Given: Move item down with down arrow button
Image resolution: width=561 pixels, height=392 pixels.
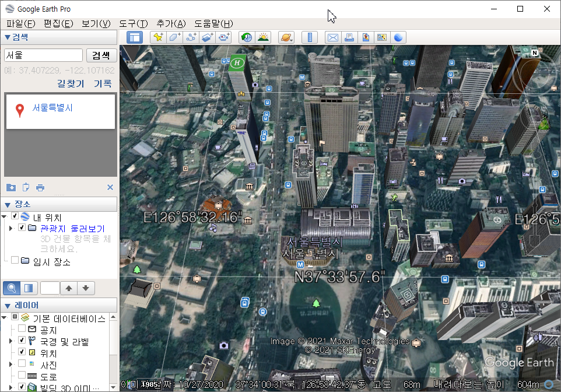Looking at the screenshot, I should point(86,288).
